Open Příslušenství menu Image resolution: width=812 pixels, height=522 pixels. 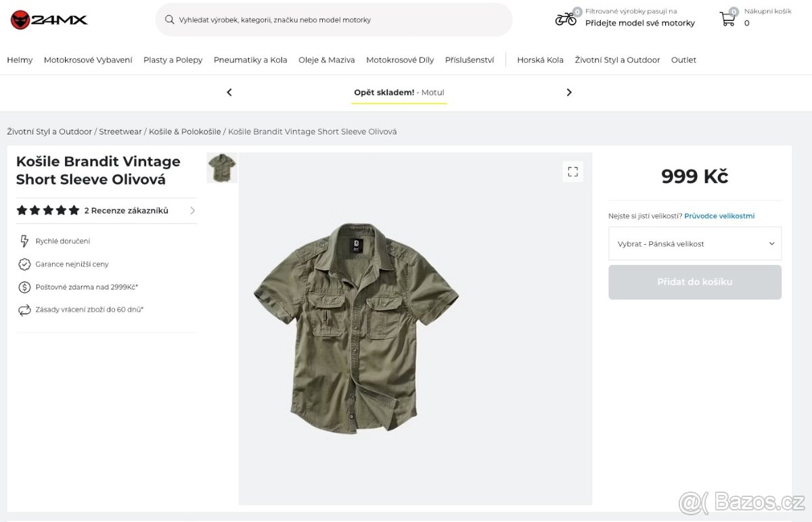tap(470, 60)
